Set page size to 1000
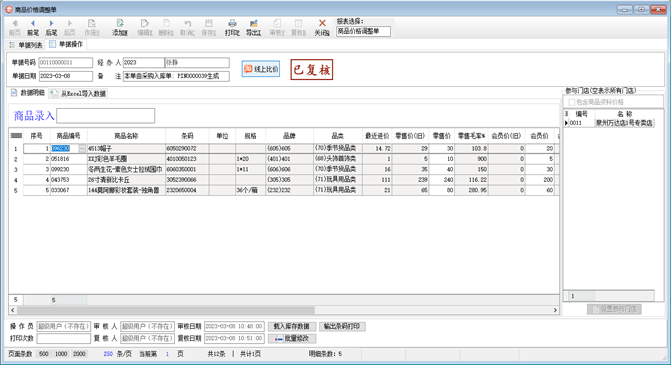The image size is (671, 365). click(61, 354)
